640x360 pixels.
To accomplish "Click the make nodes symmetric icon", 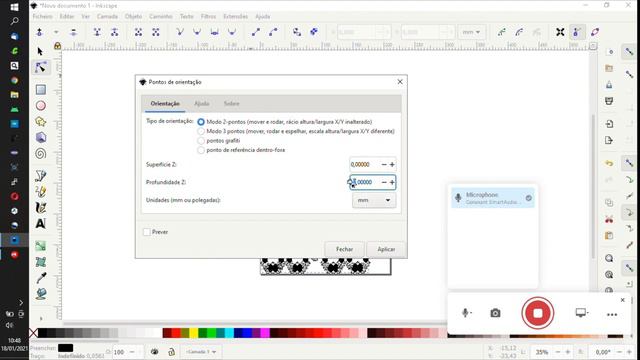I will click(215, 32).
